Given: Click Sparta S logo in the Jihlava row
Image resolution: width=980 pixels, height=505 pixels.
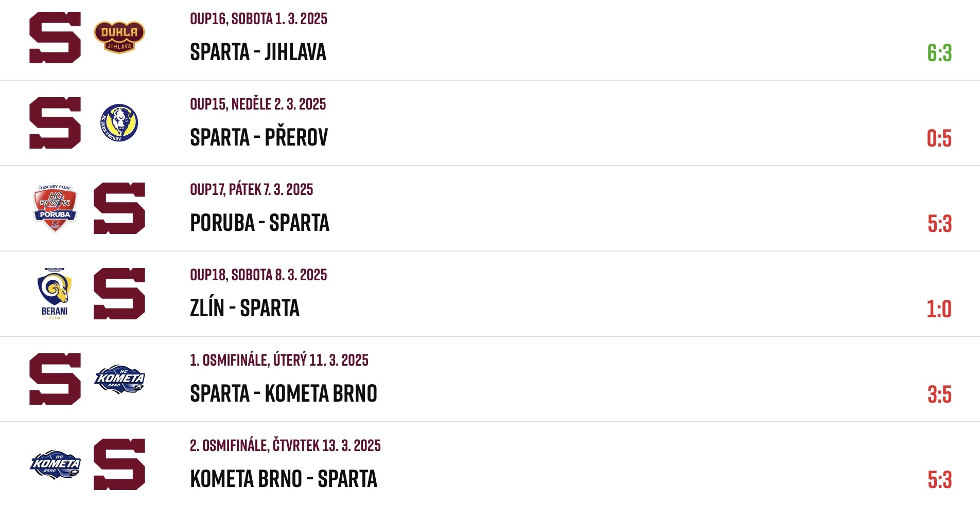Looking at the screenshot, I should (x=55, y=38).
